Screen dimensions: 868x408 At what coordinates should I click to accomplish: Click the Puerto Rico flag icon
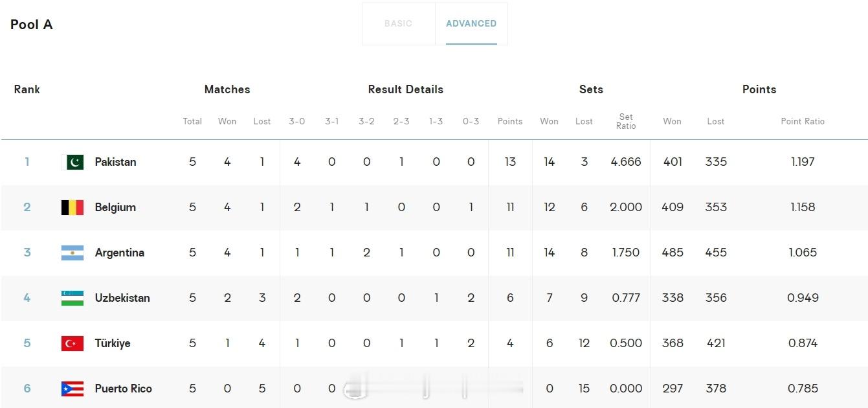[72, 389]
